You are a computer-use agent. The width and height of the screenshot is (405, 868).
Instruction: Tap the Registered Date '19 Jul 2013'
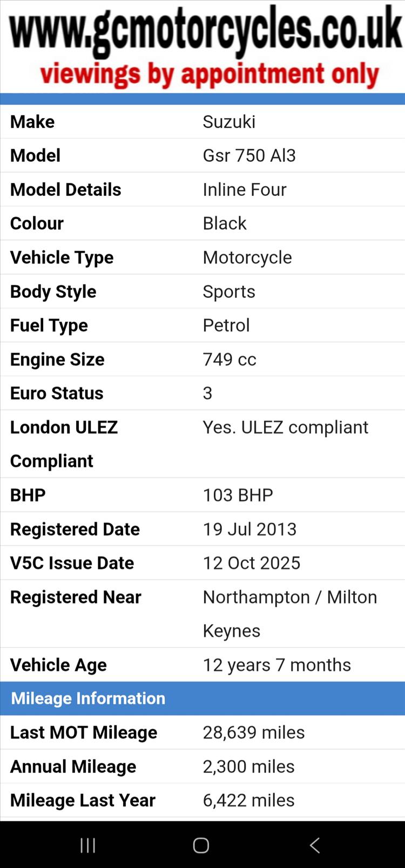pos(249,529)
